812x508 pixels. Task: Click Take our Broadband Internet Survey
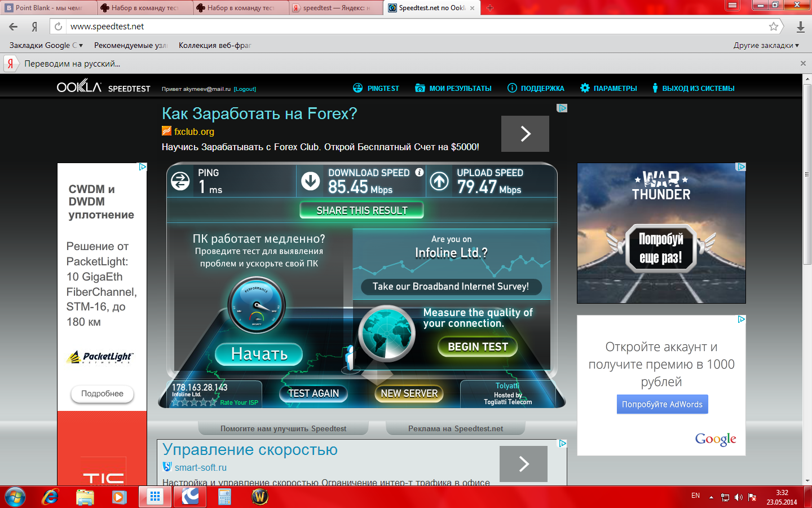click(x=451, y=287)
